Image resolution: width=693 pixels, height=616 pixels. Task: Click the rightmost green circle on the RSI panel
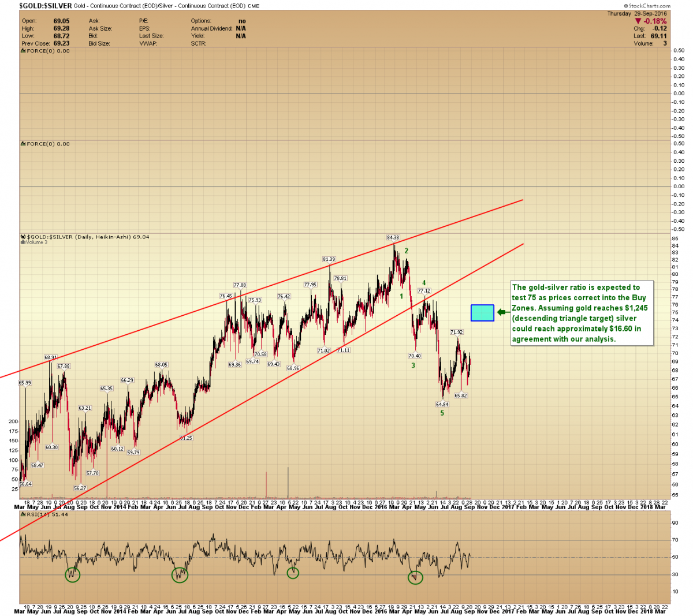pyautogui.click(x=415, y=577)
